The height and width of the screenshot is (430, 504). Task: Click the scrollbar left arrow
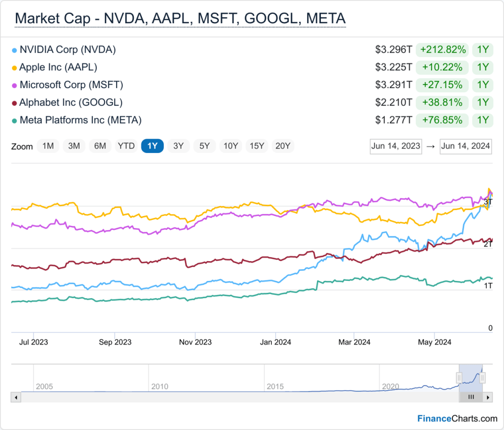coord(16,398)
